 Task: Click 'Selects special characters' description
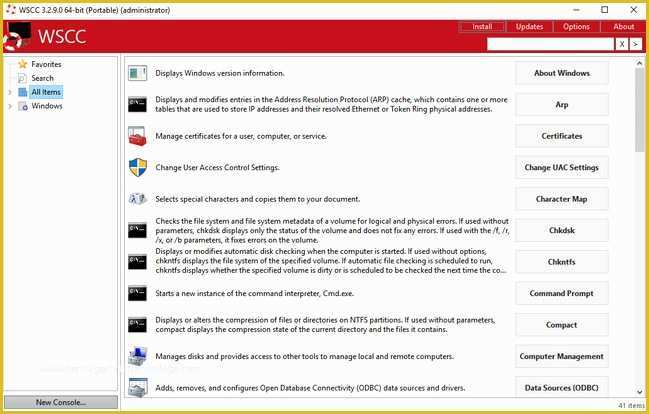257,199
